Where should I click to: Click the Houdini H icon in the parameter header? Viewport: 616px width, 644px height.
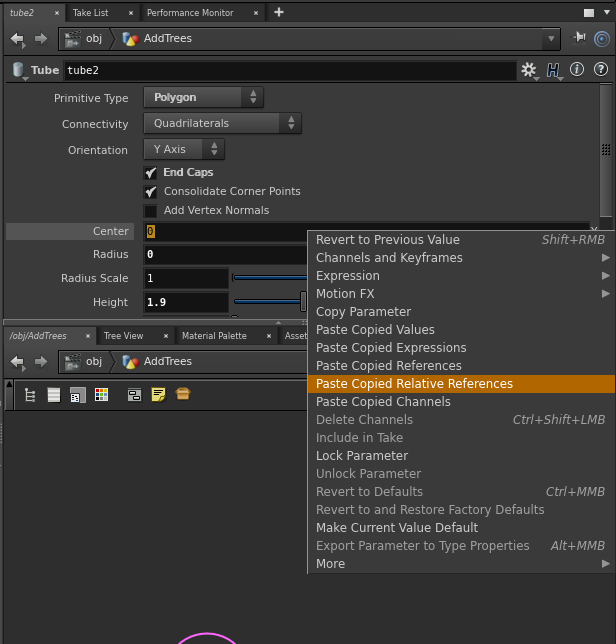click(553, 70)
